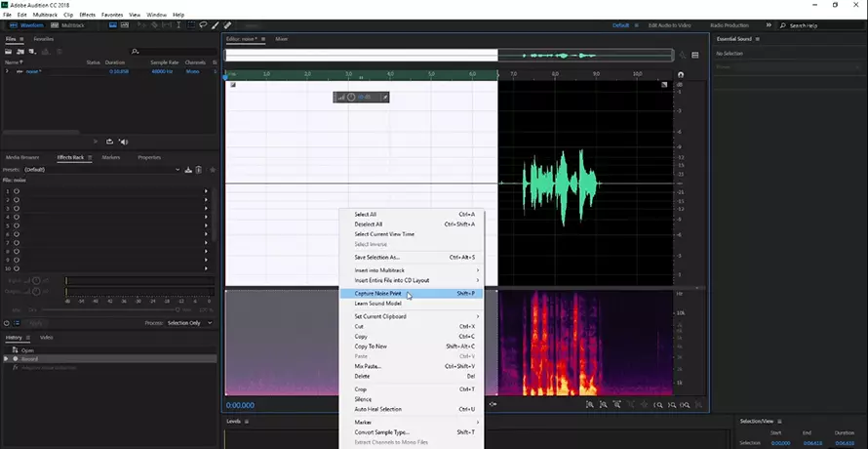The image size is (868, 449).
Task: Open the Effects menu
Action: [87, 15]
